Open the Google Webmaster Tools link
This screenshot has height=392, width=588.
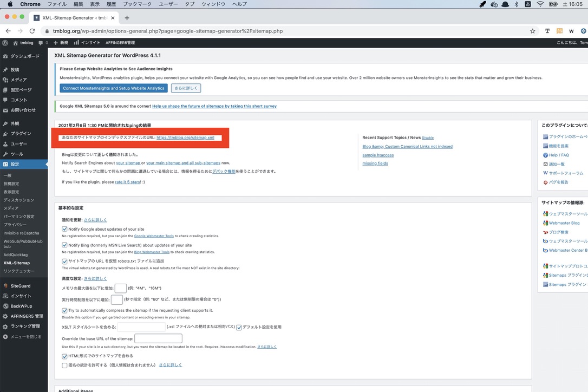point(154,236)
